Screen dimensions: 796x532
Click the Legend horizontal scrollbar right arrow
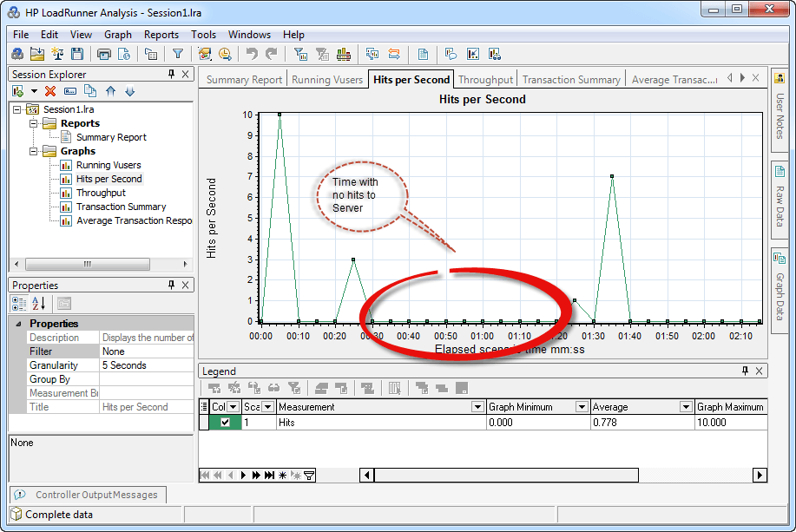click(760, 475)
